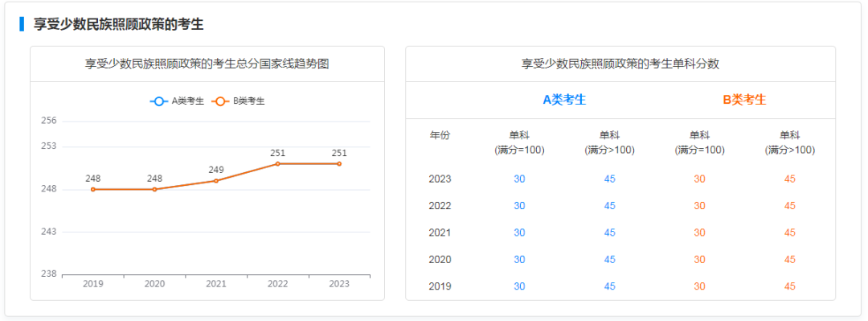Click the 2022 data point labeled 251
This screenshot has height=321, width=868.
[278, 163]
